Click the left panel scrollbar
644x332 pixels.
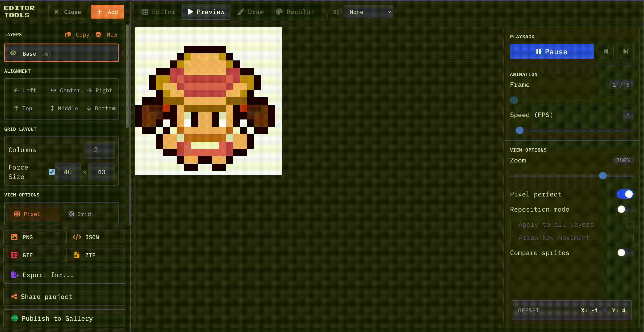pyautogui.click(x=127, y=76)
